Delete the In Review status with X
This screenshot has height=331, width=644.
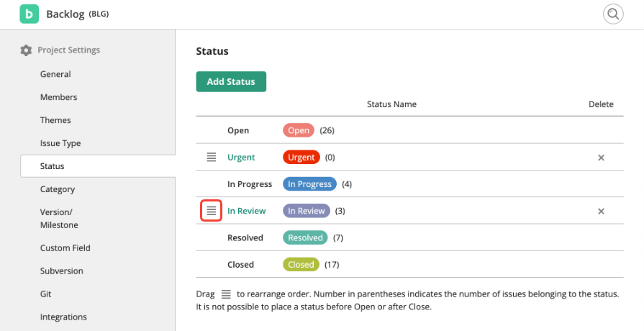point(601,212)
